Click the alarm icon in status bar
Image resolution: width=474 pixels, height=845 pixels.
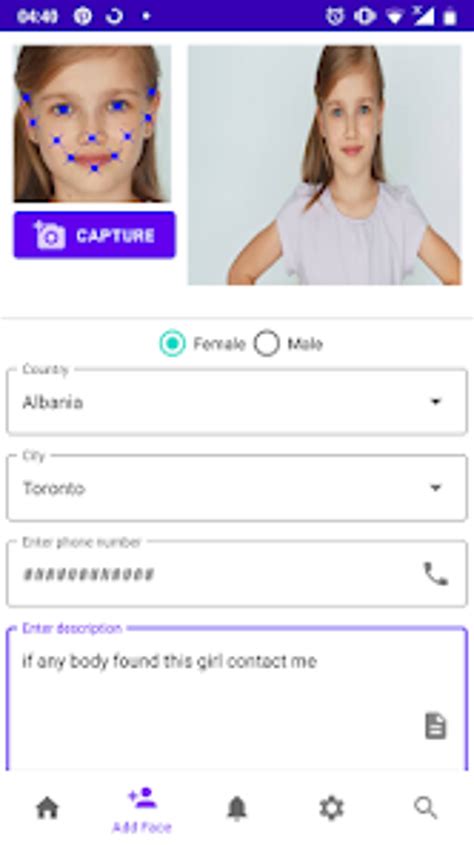334,16
